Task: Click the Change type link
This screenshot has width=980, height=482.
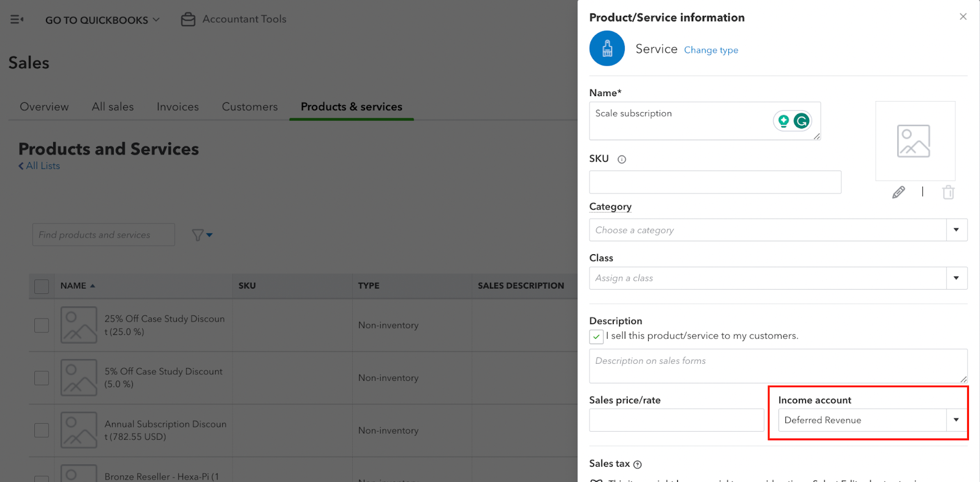Action: pos(710,50)
